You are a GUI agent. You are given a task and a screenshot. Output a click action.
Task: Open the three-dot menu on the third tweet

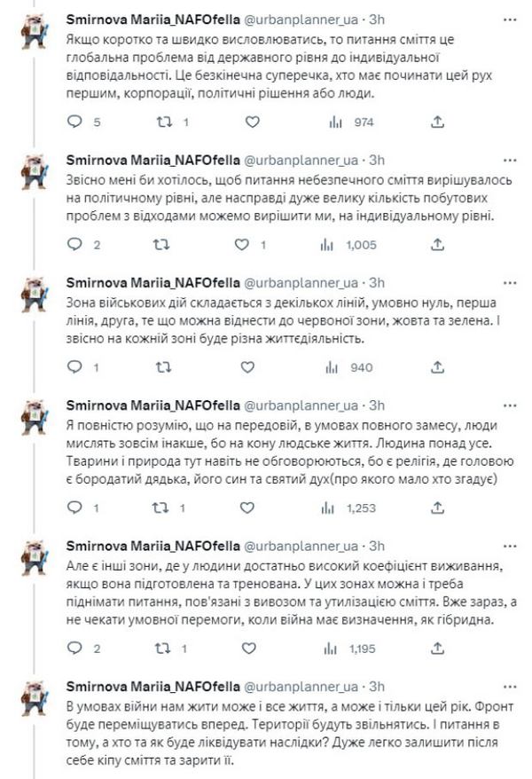point(510,279)
